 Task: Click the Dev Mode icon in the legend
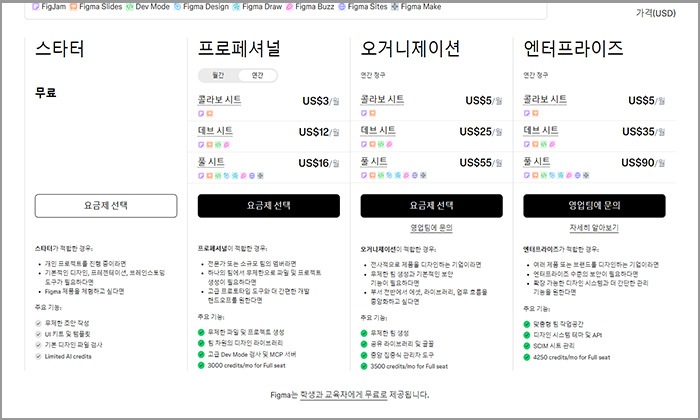coord(129,7)
